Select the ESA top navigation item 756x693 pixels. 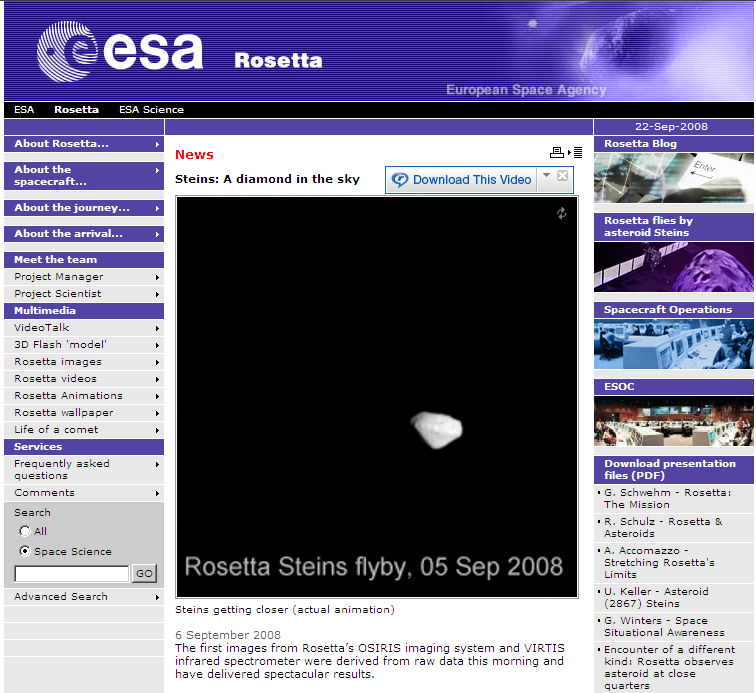tap(24, 110)
